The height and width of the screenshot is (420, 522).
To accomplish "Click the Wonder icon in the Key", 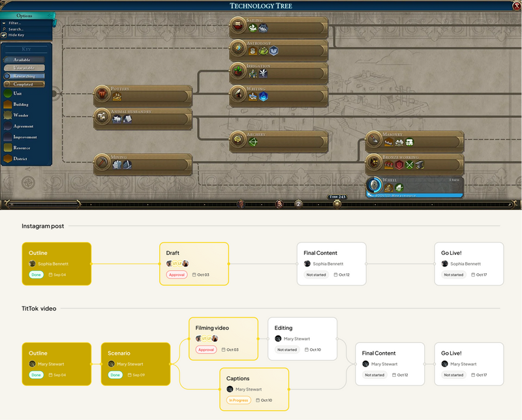I will [8, 115].
